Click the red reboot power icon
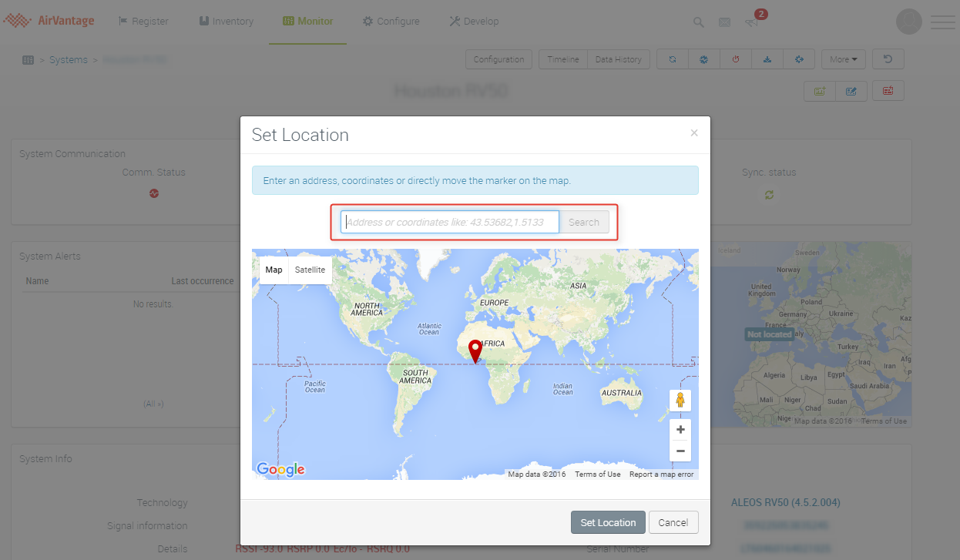The width and height of the screenshot is (960, 560). pos(736,59)
